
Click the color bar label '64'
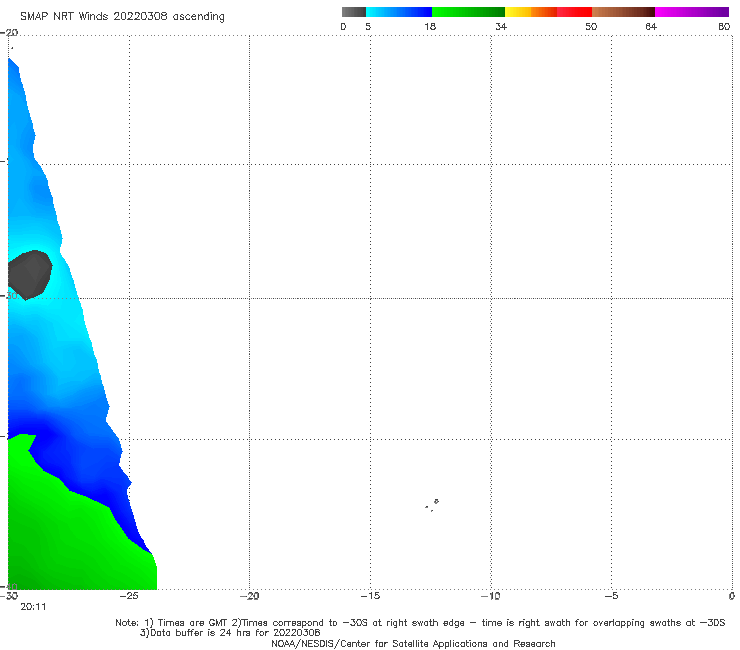click(651, 26)
